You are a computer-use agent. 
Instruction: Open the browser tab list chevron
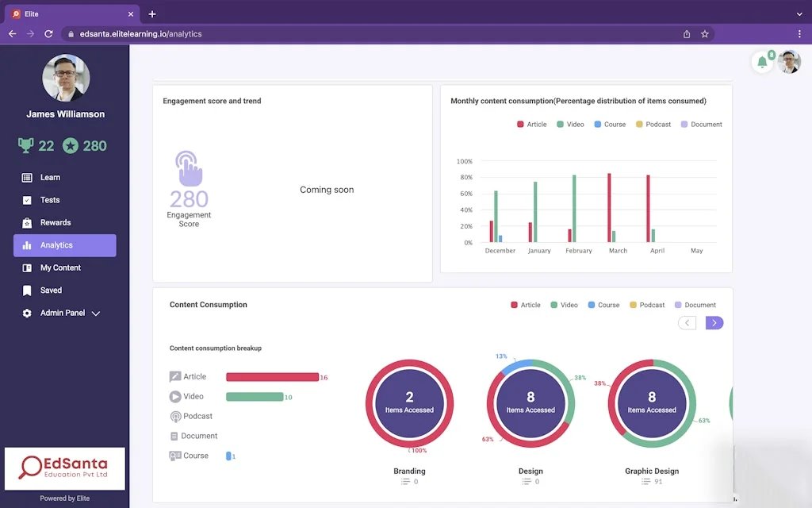[x=799, y=14]
